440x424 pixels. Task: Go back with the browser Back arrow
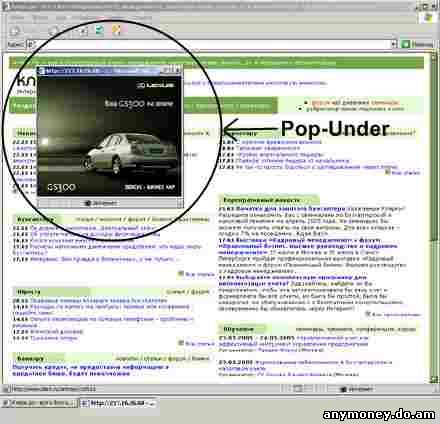tap(14, 31)
